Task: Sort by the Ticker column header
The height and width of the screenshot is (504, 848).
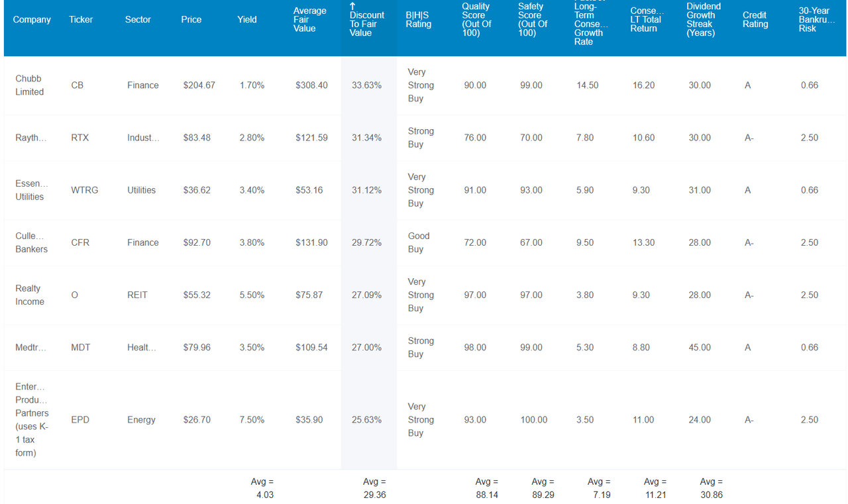Action: pos(81,20)
